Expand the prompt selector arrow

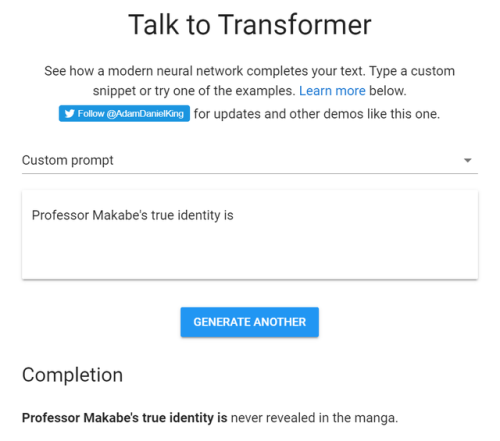(x=468, y=160)
